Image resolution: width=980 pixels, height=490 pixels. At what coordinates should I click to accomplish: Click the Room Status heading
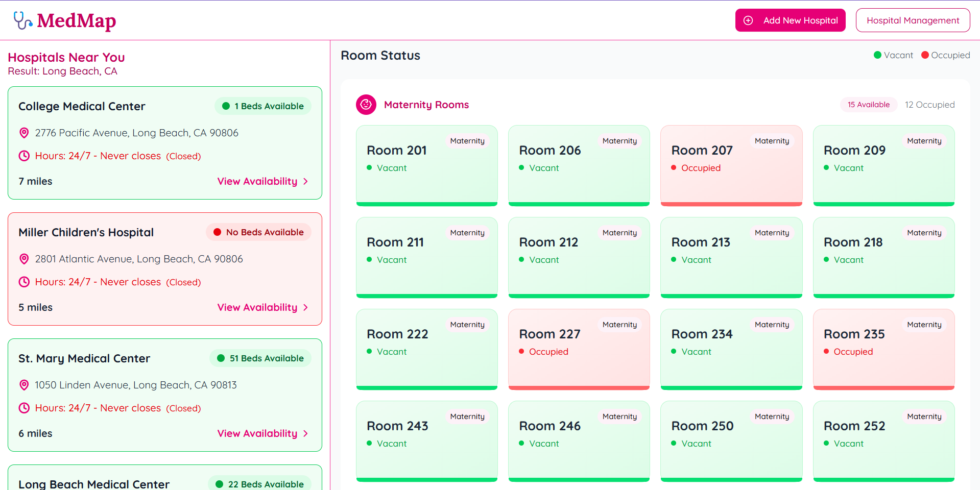click(x=380, y=55)
